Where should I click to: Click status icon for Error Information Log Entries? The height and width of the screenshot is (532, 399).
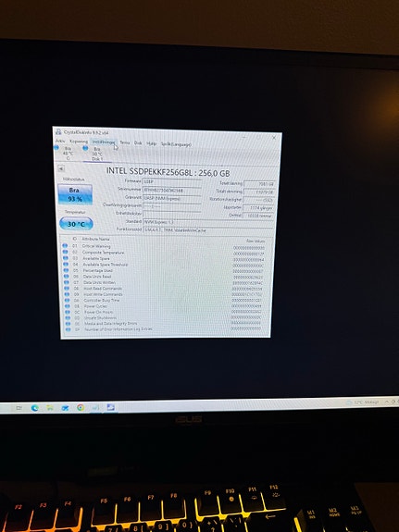point(69,329)
